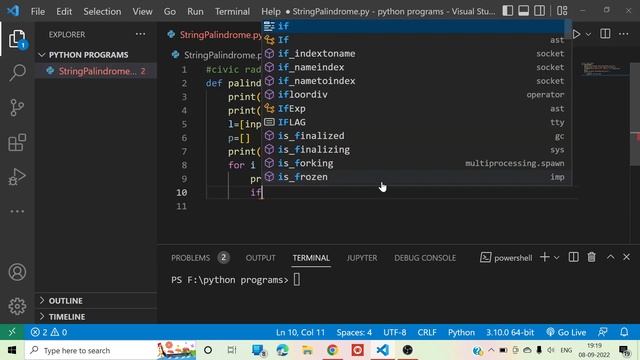Choose IFLAG tty suggestion
Screen dimensions: 640x360
[416, 122]
